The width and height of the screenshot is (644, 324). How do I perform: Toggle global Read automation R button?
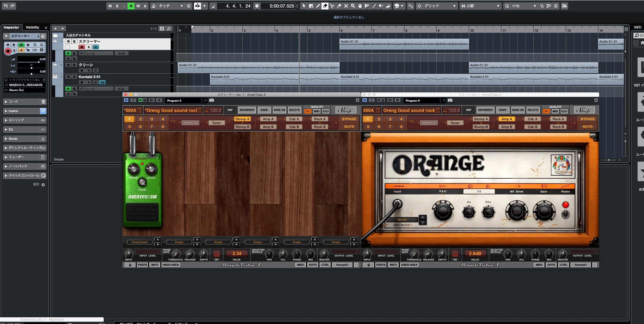click(x=131, y=6)
